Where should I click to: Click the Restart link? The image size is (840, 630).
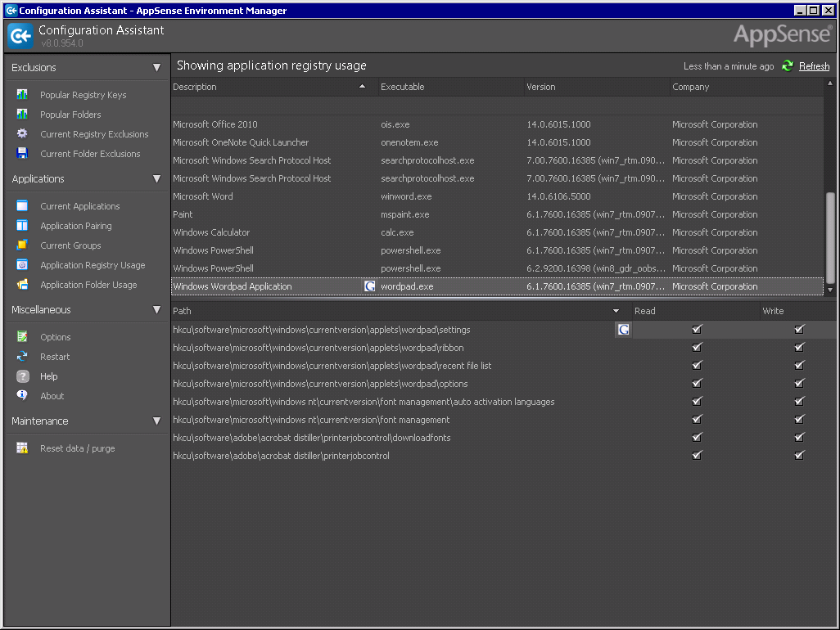(55, 357)
